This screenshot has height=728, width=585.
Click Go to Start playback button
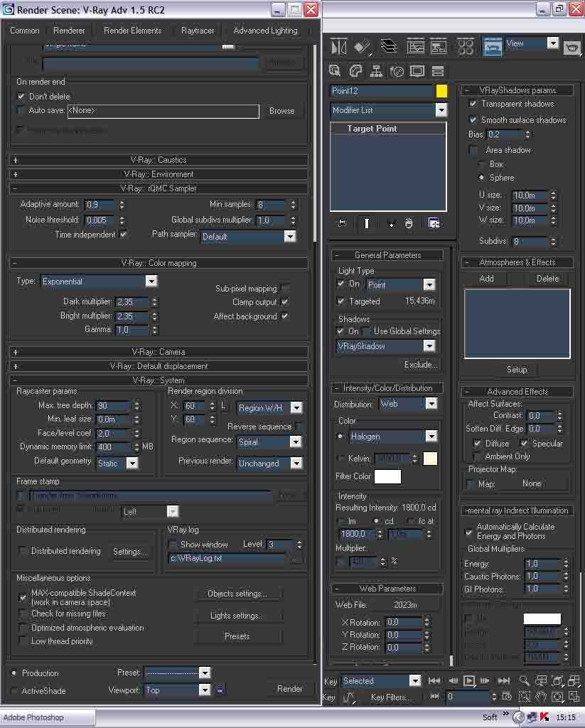[434, 680]
